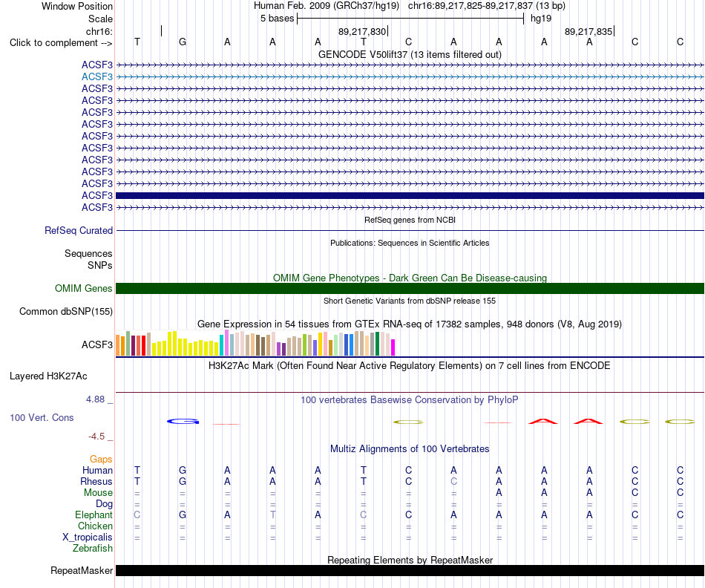Viewport: 705px width, 588px height.
Task: Open the OMIM Gene Phenotypes track title
Action: [410, 278]
